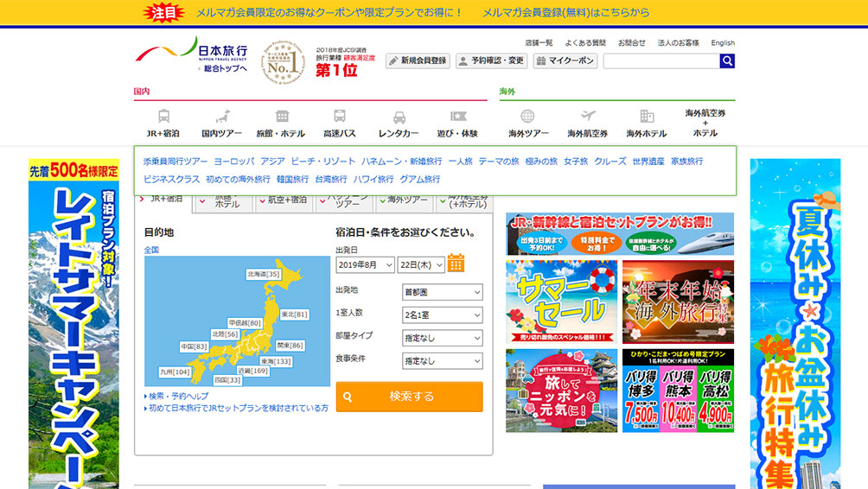
Task: Open 高速バス bus icon
Action: 340,116
